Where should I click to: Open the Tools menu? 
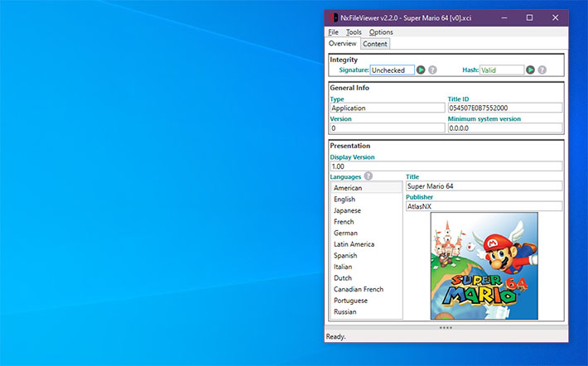pyautogui.click(x=354, y=32)
